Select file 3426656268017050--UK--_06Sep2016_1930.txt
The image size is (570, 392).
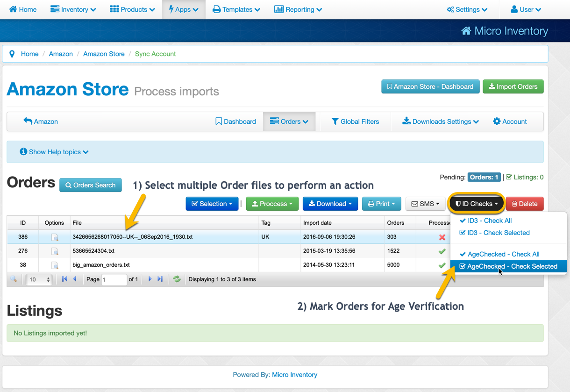[133, 237]
